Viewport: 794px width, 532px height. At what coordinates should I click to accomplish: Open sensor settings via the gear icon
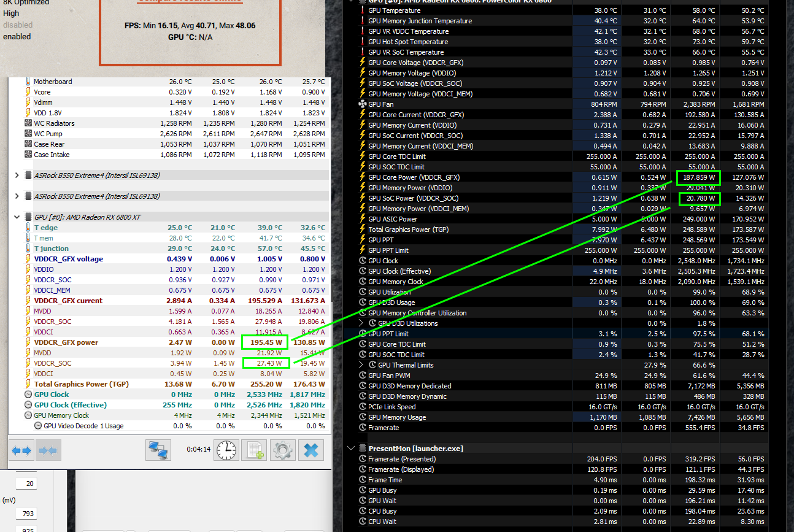point(282,450)
